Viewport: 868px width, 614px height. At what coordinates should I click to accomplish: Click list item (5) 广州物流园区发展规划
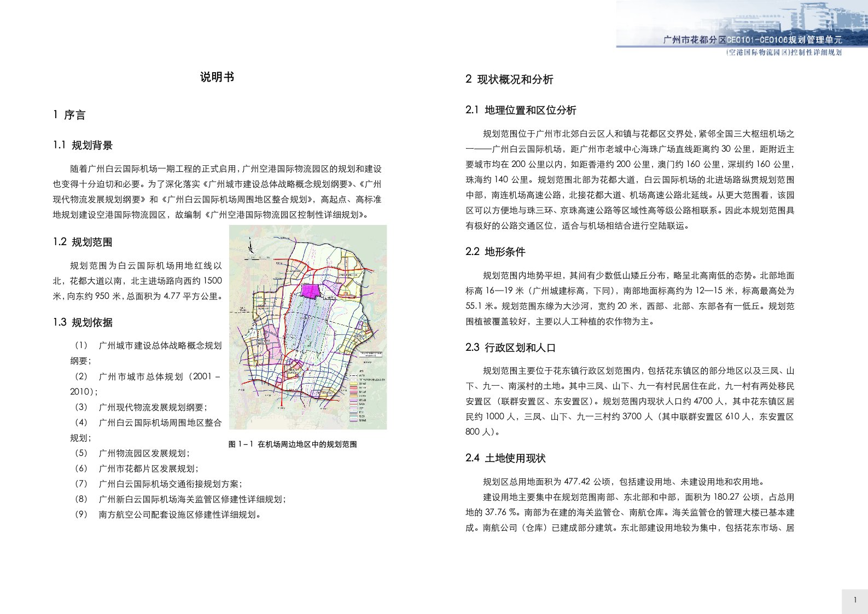[132, 453]
